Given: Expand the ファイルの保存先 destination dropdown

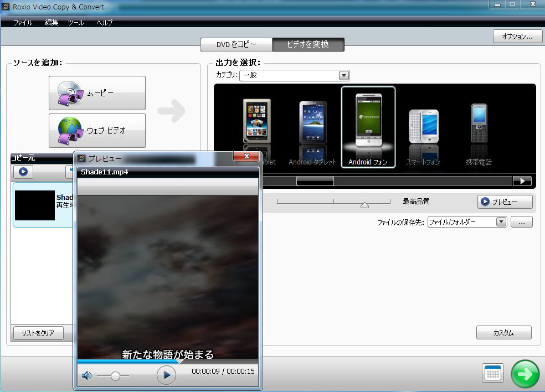Looking at the screenshot, I should [501, 221].
